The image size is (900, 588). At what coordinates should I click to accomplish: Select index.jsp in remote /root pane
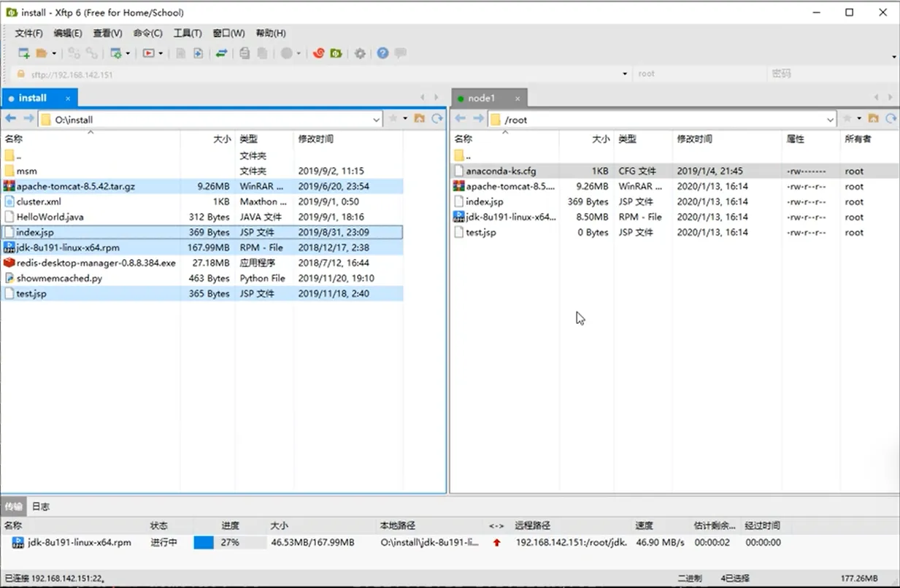click(x=674, y=201)
